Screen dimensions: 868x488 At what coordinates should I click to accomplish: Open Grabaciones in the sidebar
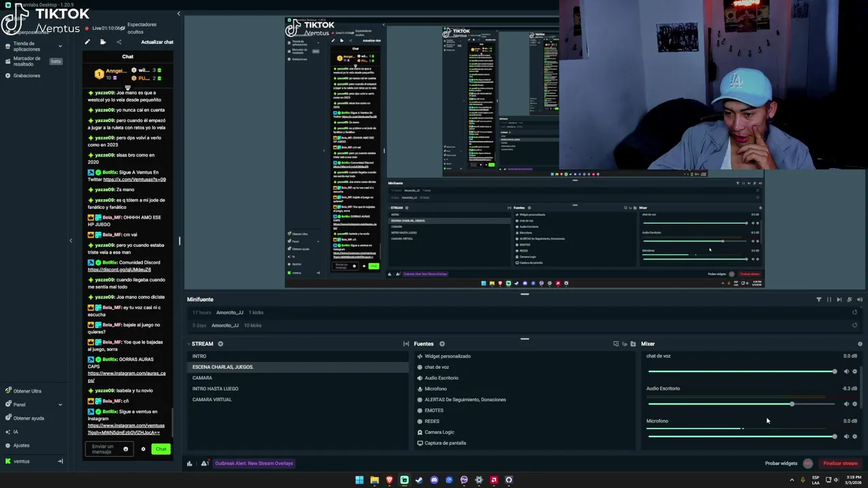point(26,75)
